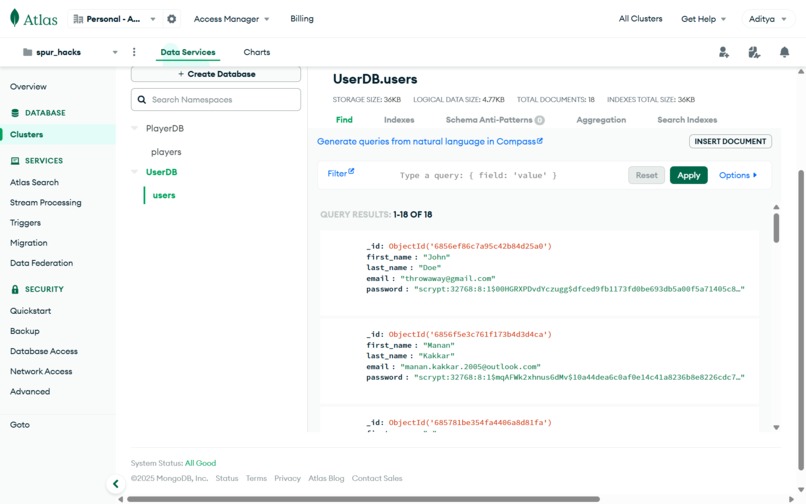Open Security Quickstart
The height and width of the screenshot is (504, 806).
tap(30, 311)
